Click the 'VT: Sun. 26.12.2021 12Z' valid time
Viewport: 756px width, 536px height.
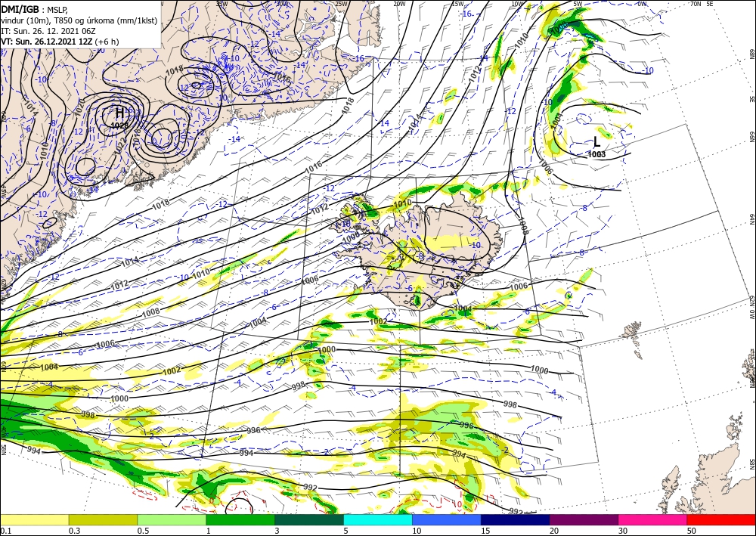[x=47, y=42]
